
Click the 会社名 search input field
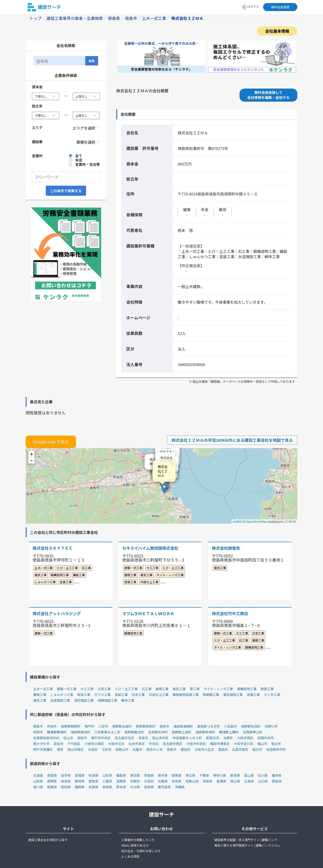coord(59,61)
